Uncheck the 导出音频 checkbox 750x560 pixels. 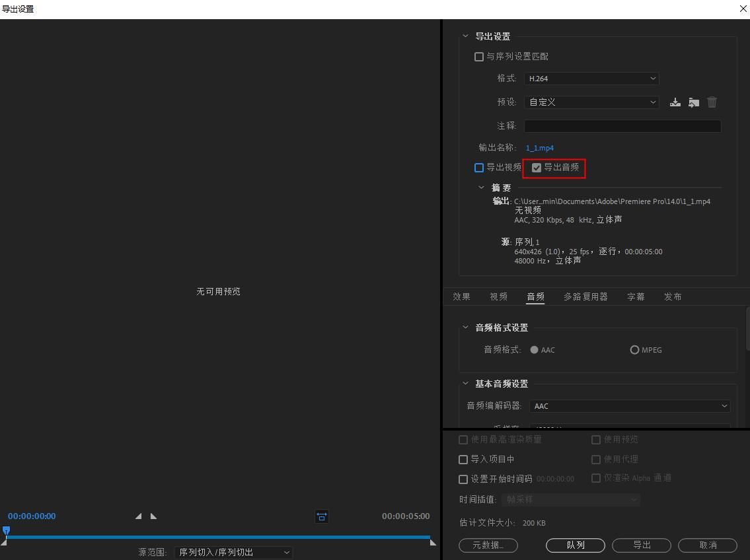point(536,168)
